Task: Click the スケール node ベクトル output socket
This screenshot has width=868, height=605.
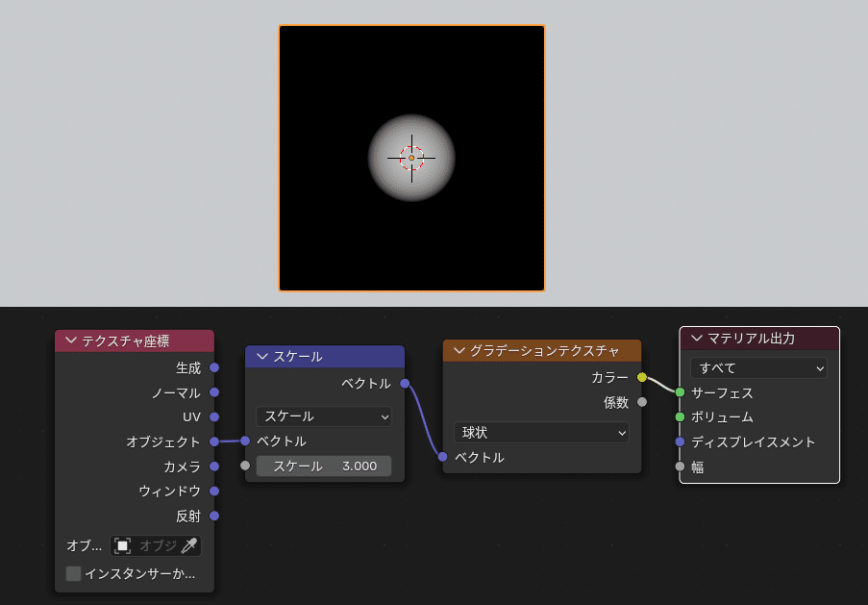Action: coord(405,384)
